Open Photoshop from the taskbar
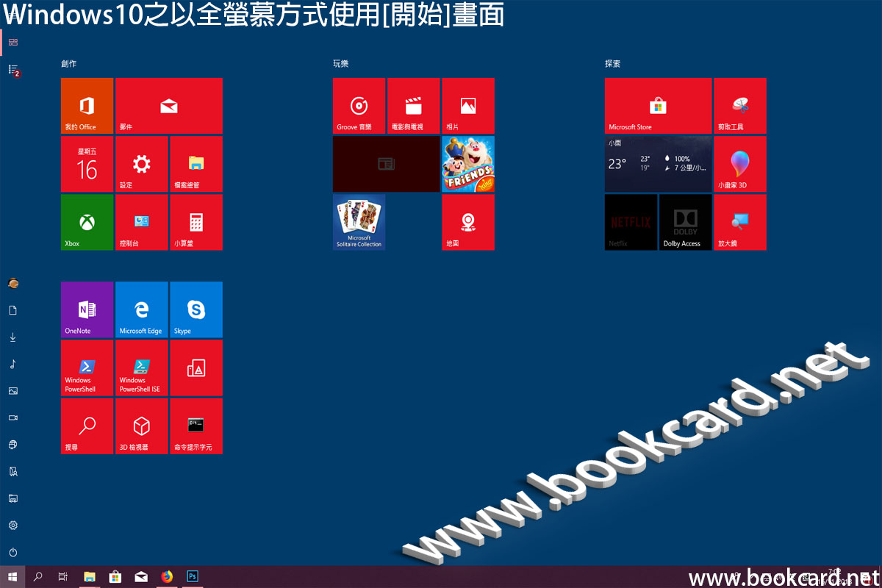882x588 pixels. point(193,577)
